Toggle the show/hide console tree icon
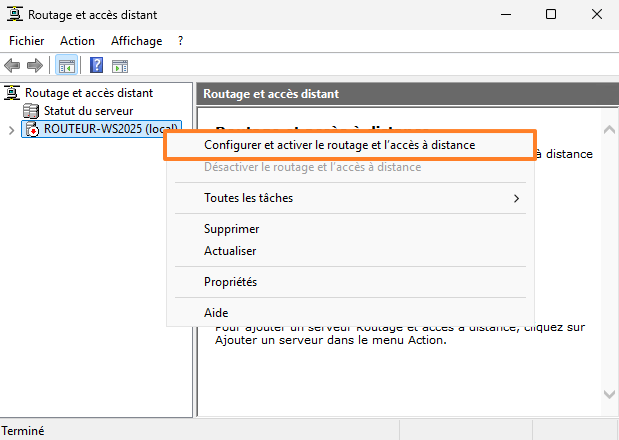Screen dimensions: 619x440 click(x=66, y=66)
